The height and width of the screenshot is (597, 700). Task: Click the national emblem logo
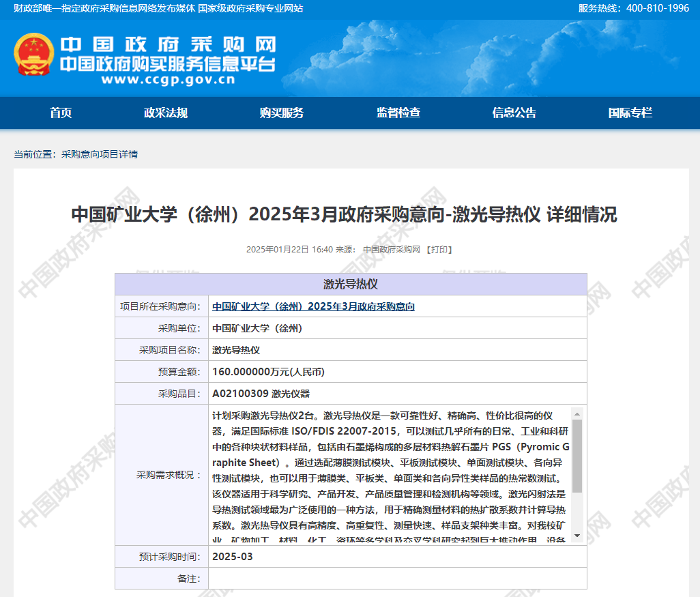pyautogui.click(x=34, y=54)
